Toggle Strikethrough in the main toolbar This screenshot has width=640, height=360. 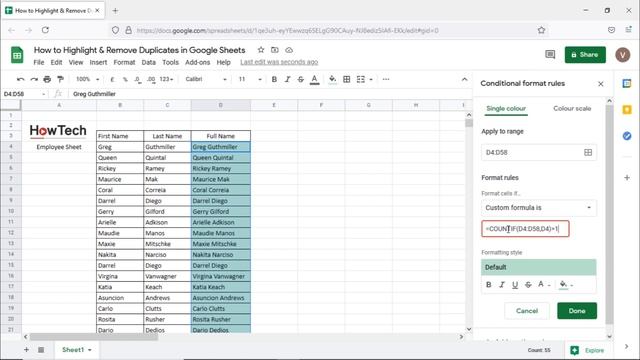(301, 79)
